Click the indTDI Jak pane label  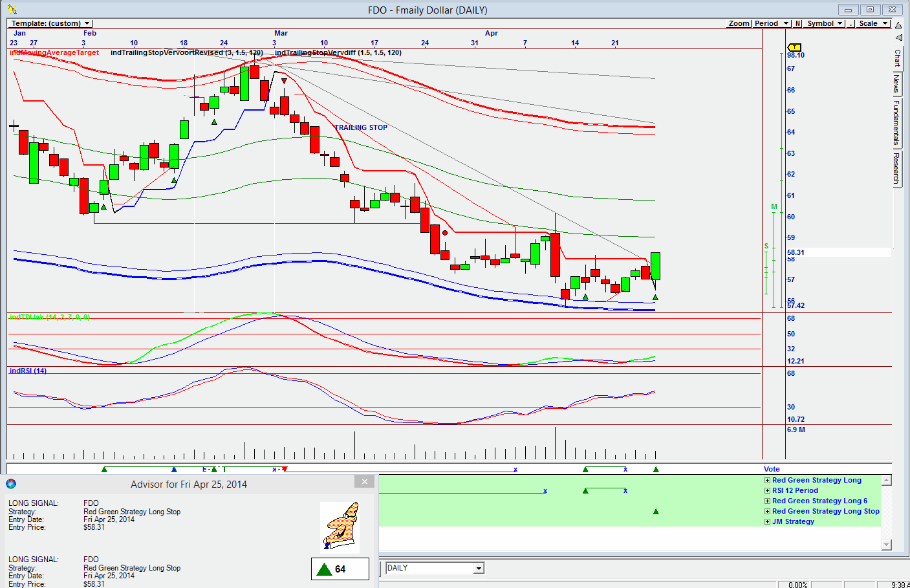click(x=50, y=317)
